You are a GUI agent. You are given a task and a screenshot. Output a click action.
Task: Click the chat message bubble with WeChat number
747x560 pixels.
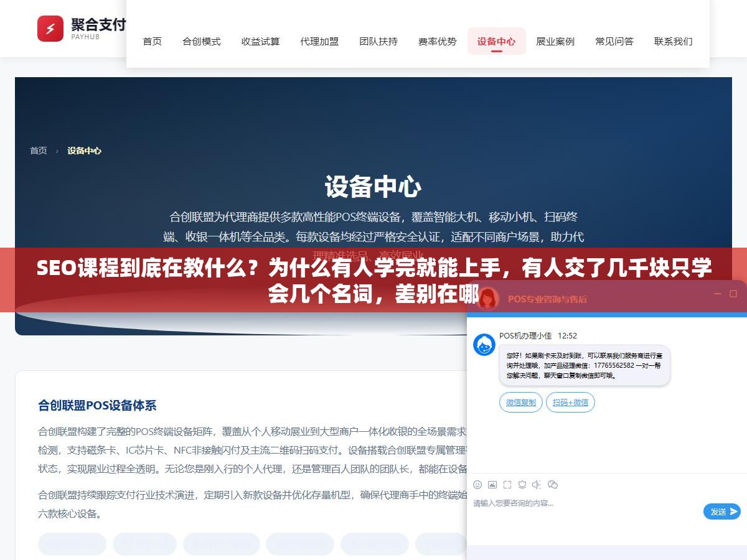click(x=585, y=365)
